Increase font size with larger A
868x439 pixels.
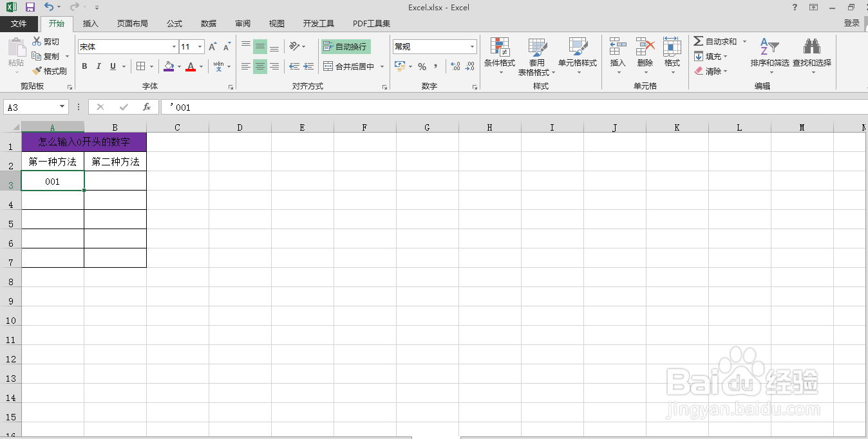tap(212, 46)
